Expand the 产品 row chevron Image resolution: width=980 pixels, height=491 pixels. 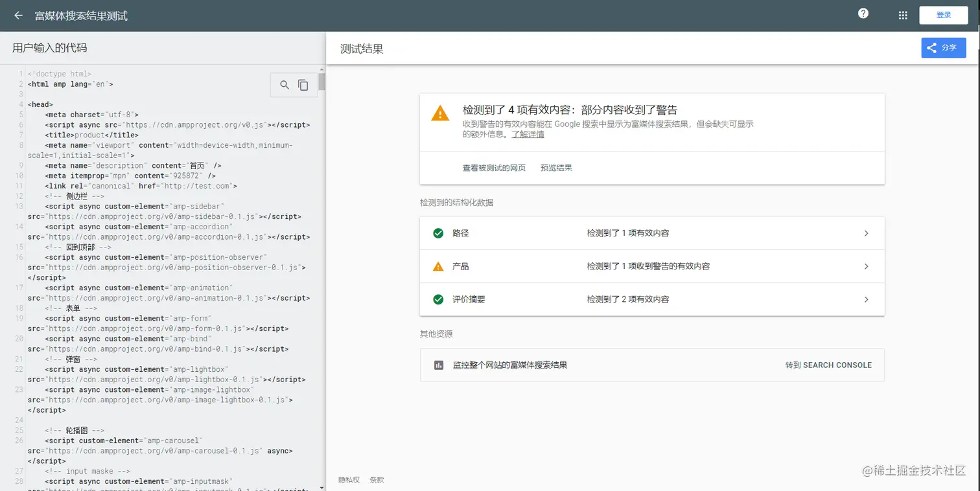(x=867, y=266)
